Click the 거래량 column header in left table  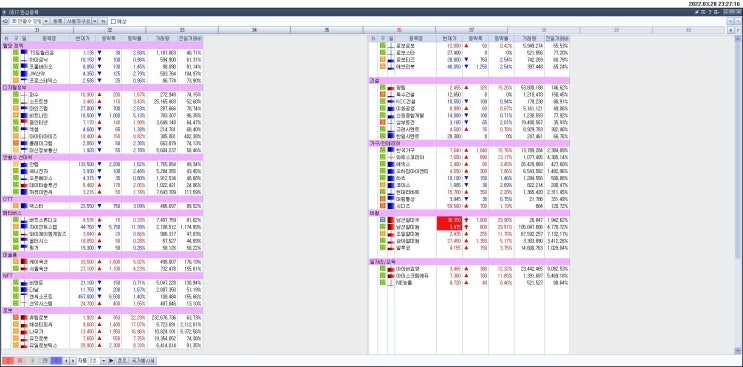pos(163,38)
